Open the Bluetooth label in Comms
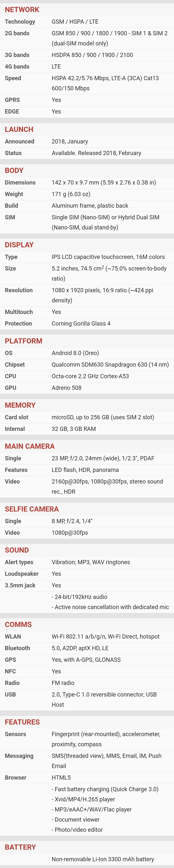Viewport: 174px width, 868px height. [17, 648]
